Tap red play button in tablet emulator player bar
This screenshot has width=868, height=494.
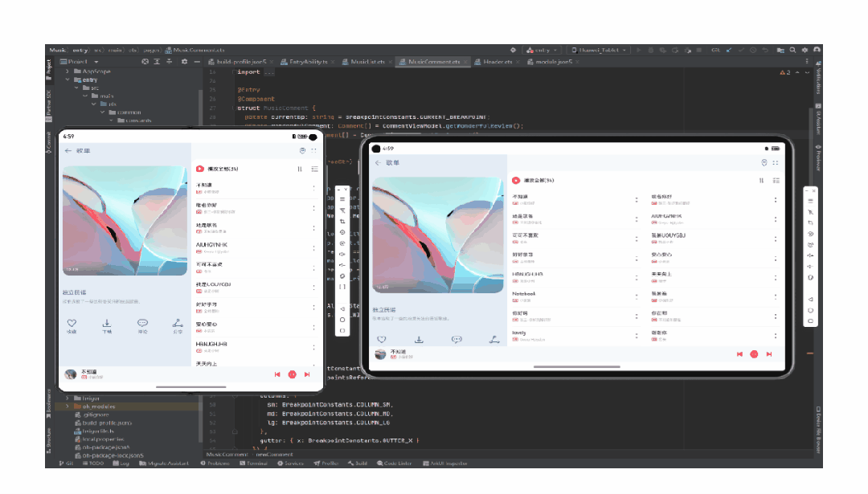(754, 354)
